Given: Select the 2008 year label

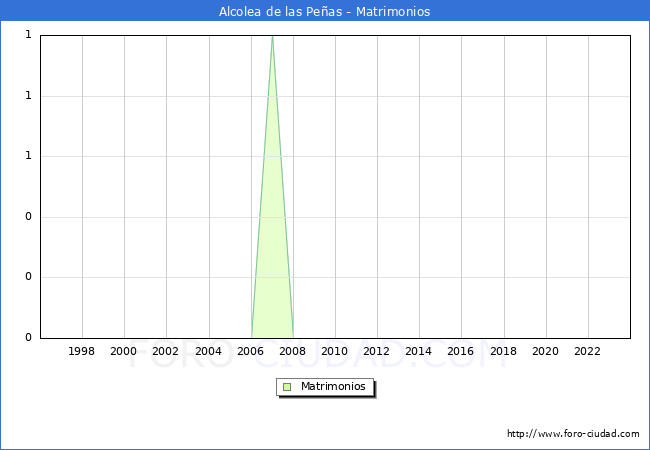Looking at the screenshot, I should coord(292,352).
